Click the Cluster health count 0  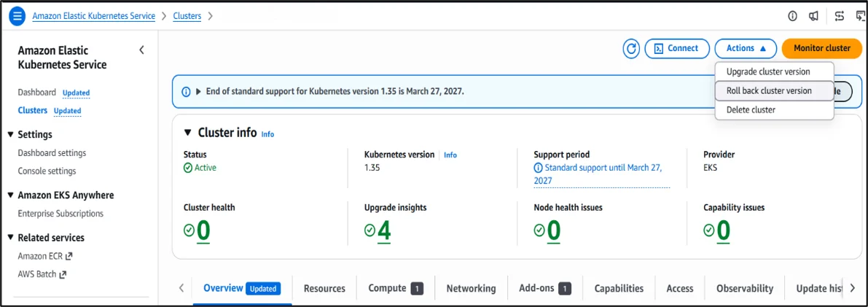[x=203, y=230]
